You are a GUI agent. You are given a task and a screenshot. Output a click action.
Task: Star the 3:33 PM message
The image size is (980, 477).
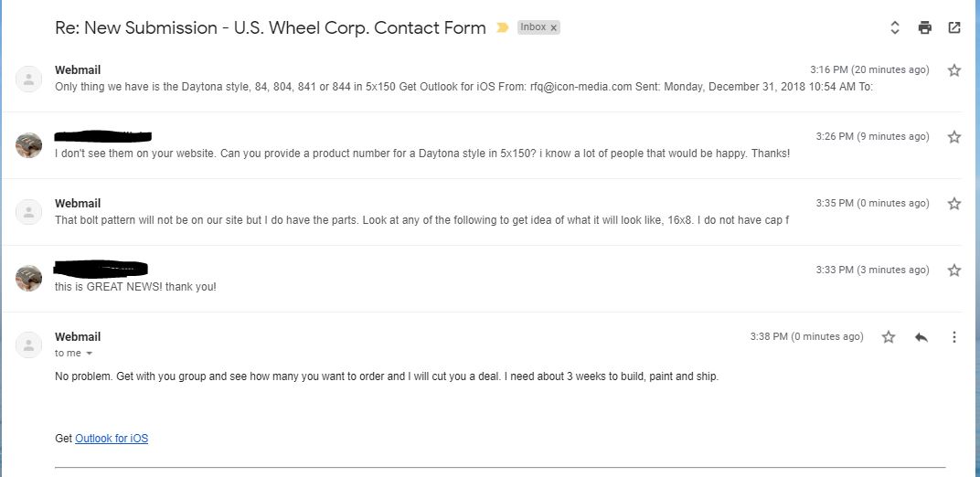coord(954,270)
